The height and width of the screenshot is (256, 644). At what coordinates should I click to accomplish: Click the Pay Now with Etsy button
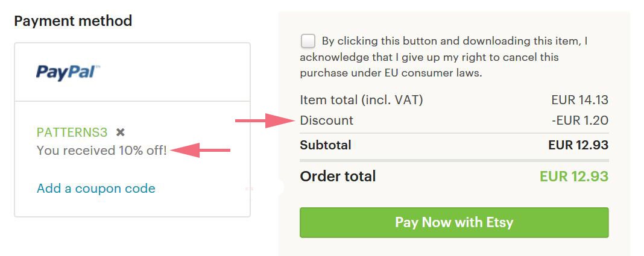click(454, 222)
